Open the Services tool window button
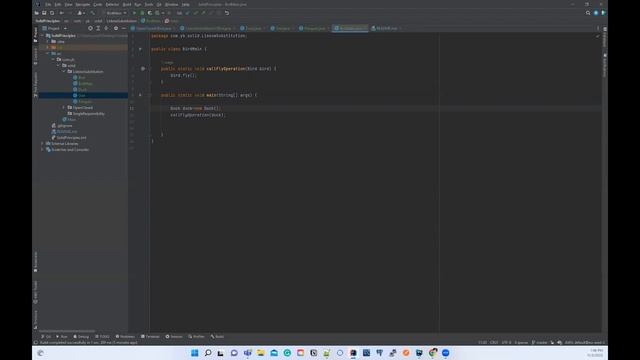Screen dimensions: 640x360 (x=174, y=337)
